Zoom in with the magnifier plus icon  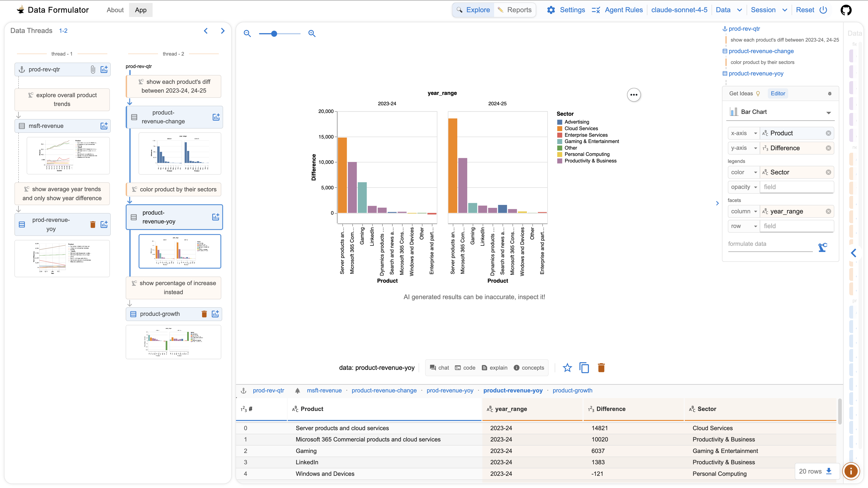point(312,33)
